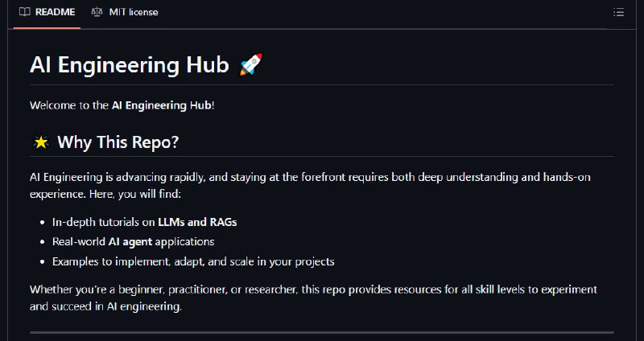Screen dimensions: 644x341
Task: Click bold AI Engineering Hub in welcome line
Action: (x=162, y=105)
